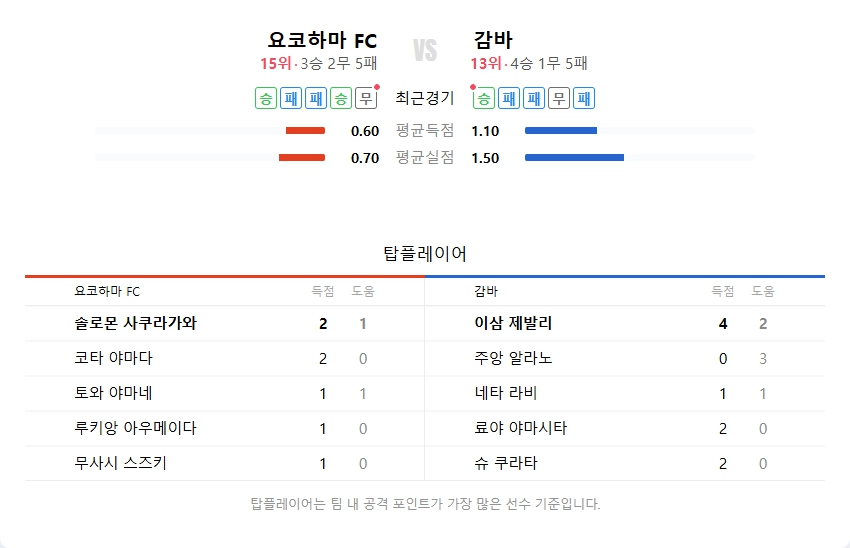Image resolution: width=850 pixels, height=548 pixels.
Task: Click Gamba's green win (승) badge
Action: (484, 98)
